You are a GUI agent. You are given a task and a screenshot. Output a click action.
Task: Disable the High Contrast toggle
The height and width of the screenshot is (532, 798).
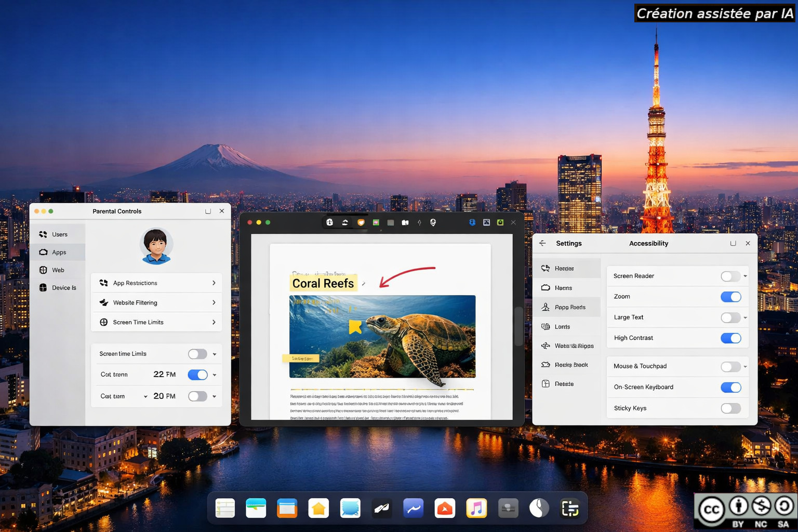tap(730, 338)
